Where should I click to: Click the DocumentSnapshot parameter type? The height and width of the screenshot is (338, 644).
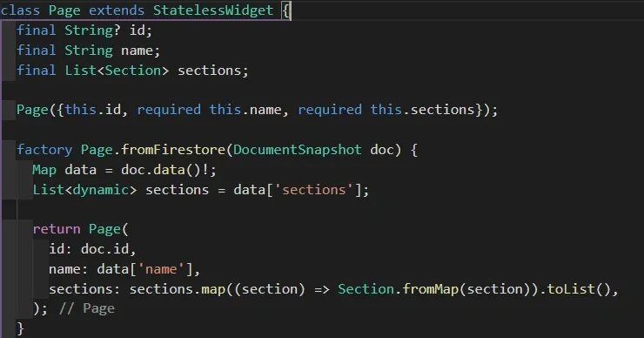coord(298,150)
